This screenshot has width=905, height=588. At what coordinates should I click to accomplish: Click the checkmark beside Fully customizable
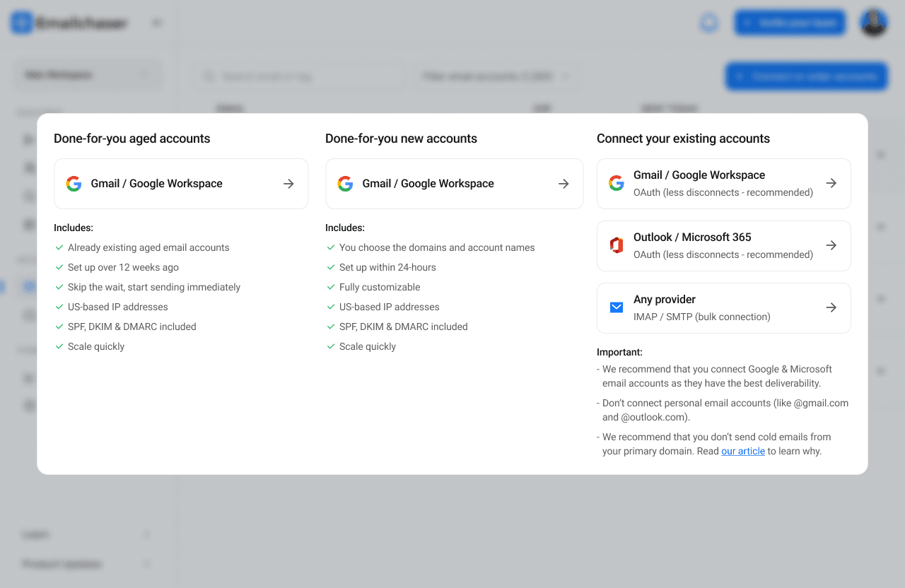pos(331,287)
